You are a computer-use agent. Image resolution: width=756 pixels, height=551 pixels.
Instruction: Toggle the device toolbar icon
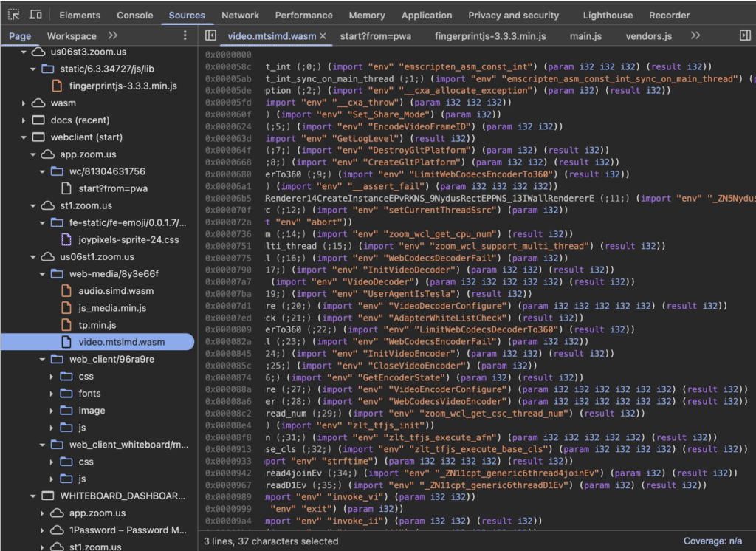(x=35, y=15)
